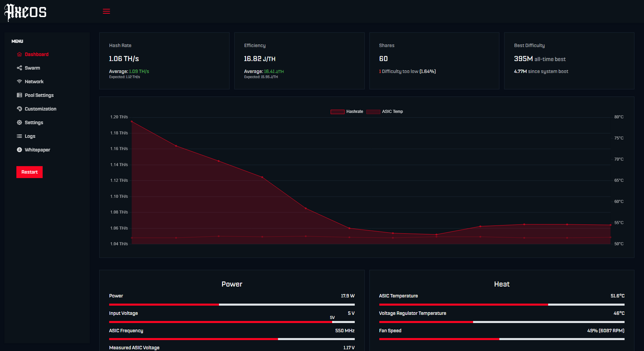The width and height of the screenshot is (644, 351).
Task: Click the Settings gear icon
Action: click(x=19, y=122)
